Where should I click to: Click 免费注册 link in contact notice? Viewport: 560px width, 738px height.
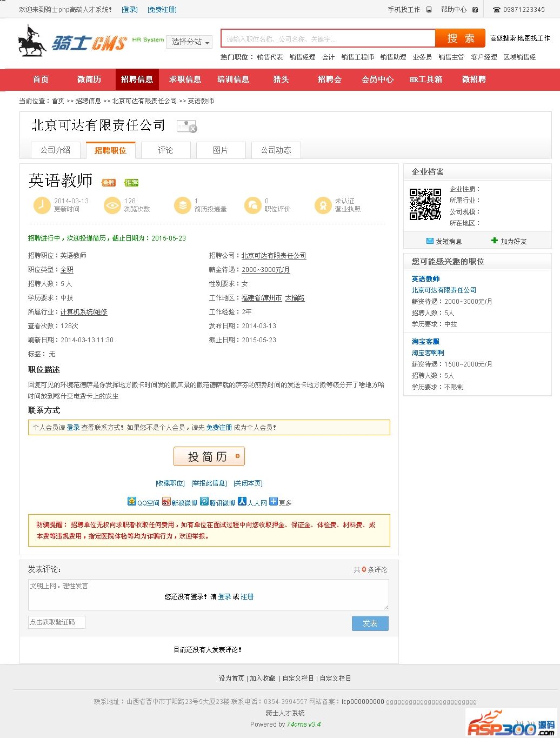pos(219,427)
